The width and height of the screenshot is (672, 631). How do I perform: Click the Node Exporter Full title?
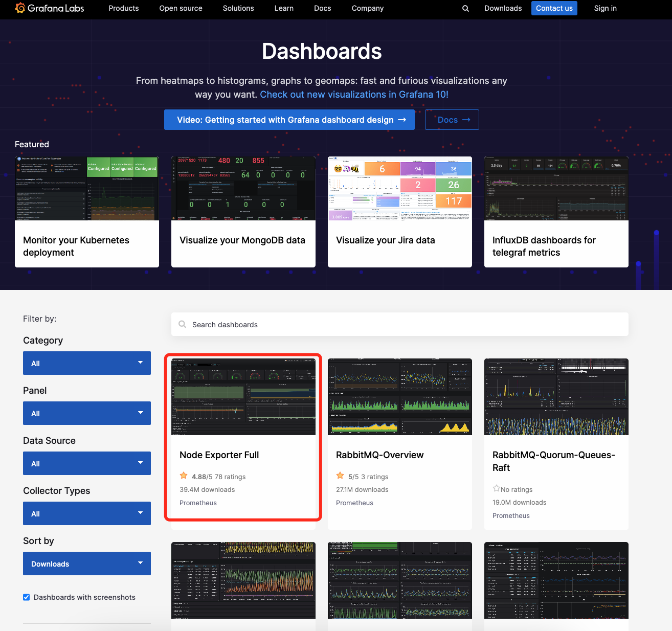tap(219, 455)
